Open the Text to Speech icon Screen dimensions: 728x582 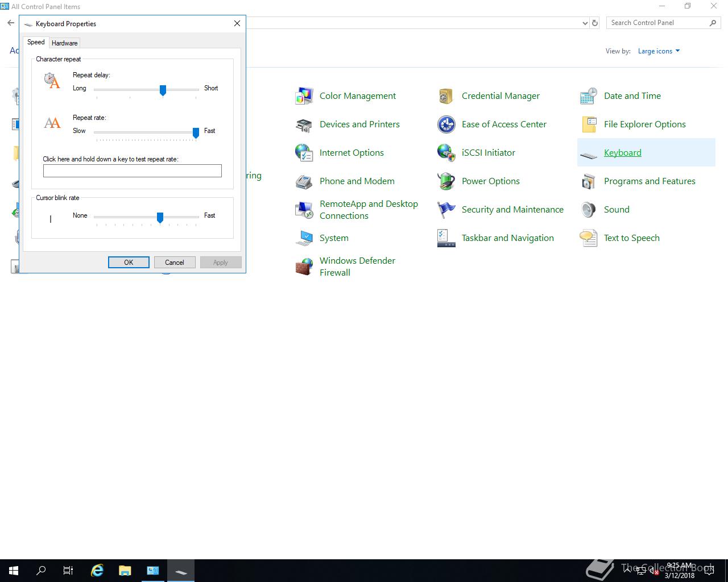click(x=589, y=238)
